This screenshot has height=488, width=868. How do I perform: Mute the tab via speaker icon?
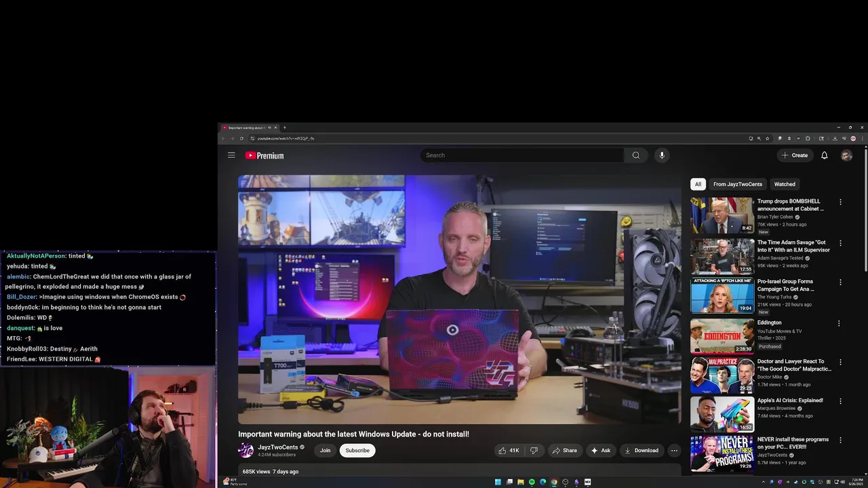pyautogui.click(x=269, y=127)
